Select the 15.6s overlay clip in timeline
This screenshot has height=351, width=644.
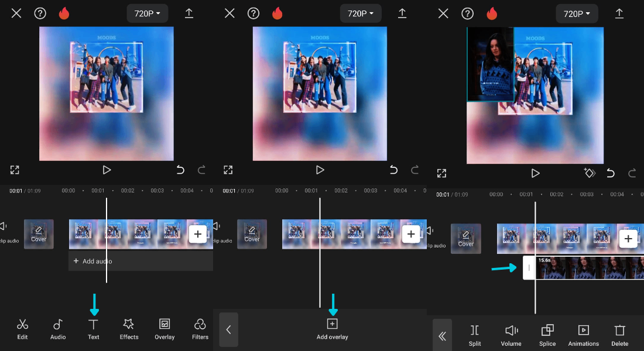(590, 268)
